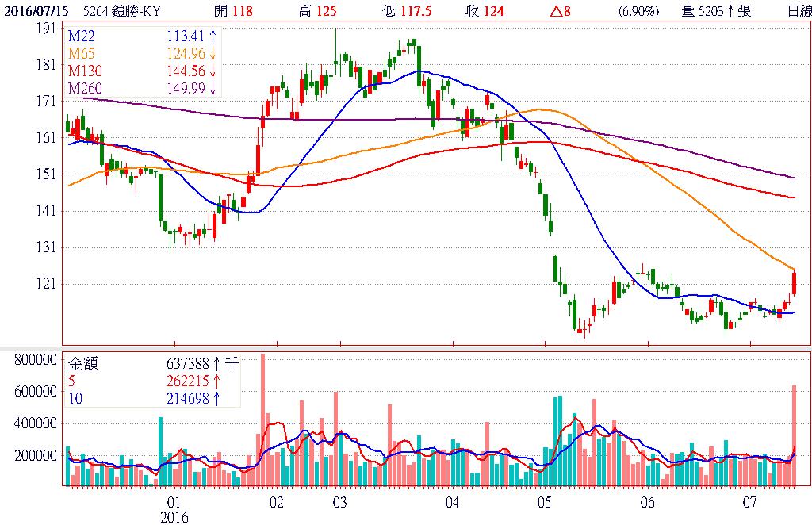Click the 06 month marker on time axis
This screenshot has height=525, width=812.
(x=647, y=502)
